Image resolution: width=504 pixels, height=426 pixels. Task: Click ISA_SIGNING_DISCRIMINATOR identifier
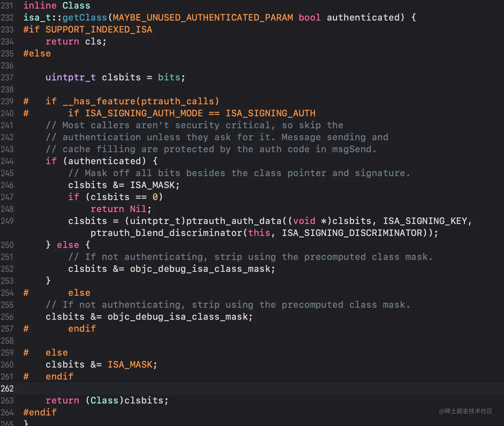352,233
